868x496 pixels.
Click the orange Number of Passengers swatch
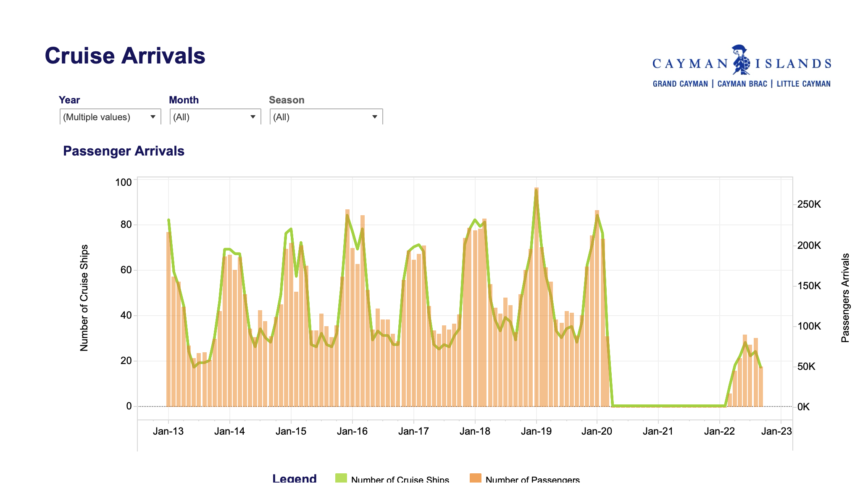click(476, 478)
